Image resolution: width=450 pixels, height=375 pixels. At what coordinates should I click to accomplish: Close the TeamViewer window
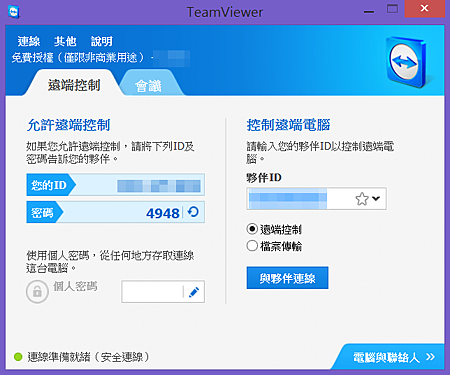(x=425, y=9)
